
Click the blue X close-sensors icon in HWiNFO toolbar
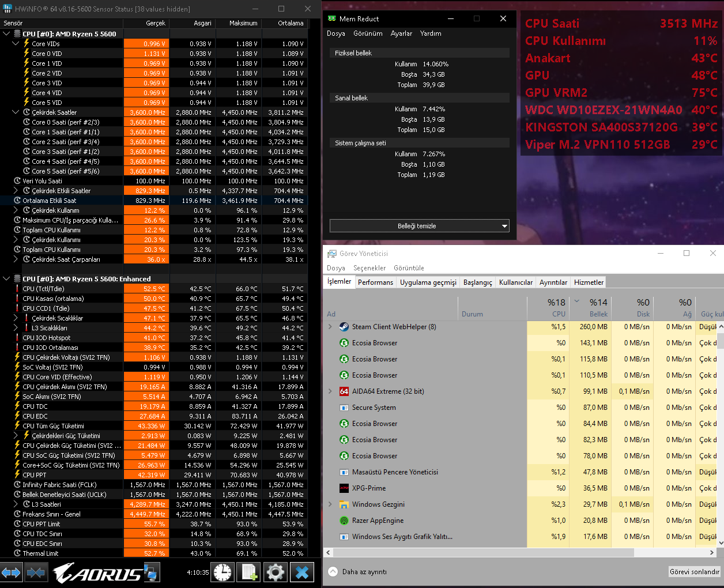pyautogui.click(x=302, y=572)
